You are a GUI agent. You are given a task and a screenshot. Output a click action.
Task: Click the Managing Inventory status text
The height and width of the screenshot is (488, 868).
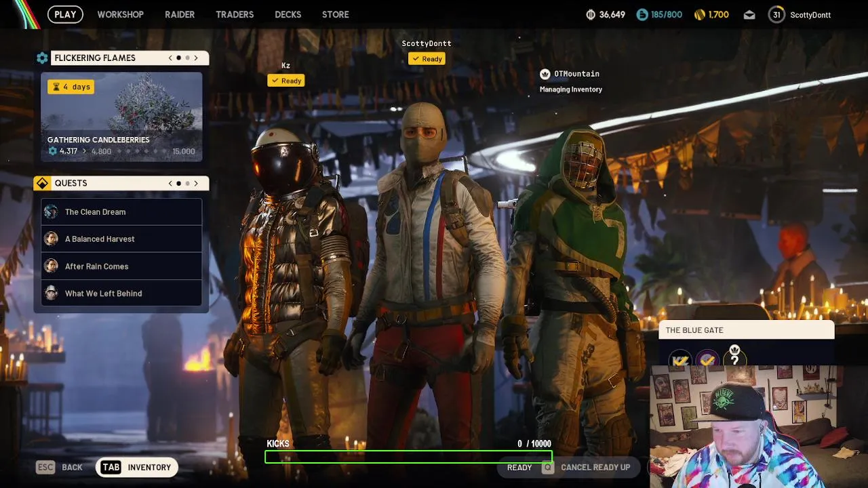pyautogui.click(x=571, y=89)
